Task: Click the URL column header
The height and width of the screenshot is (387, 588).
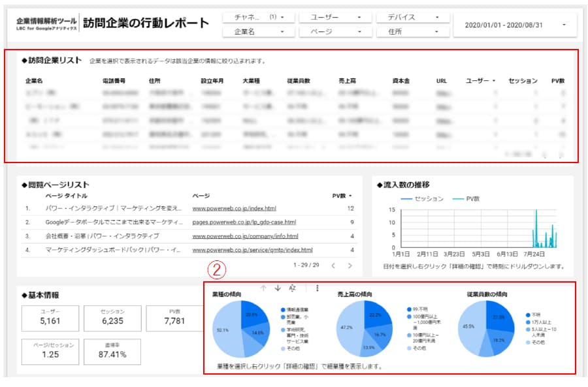Action: [x=442, y=81]
